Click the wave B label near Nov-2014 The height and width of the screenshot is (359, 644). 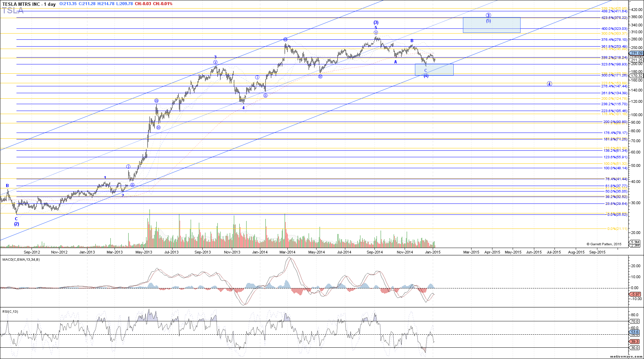[x=412, y=41]
